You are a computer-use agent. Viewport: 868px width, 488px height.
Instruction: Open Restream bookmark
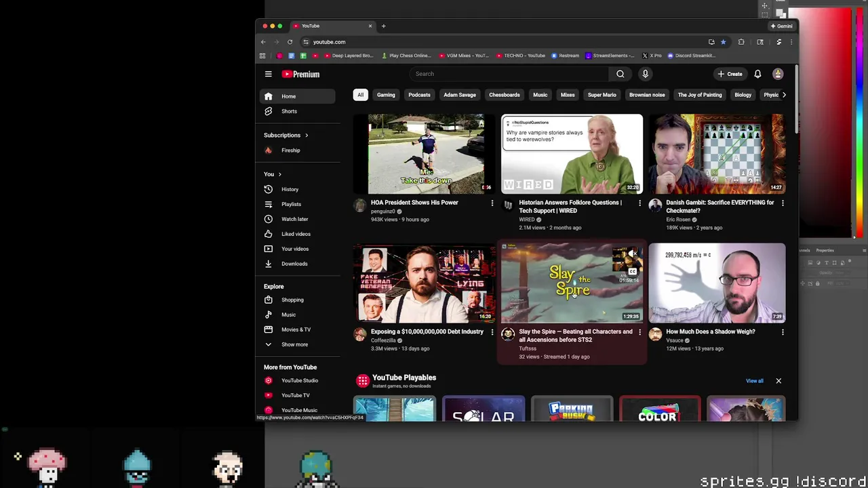click(x=565, y=56)
